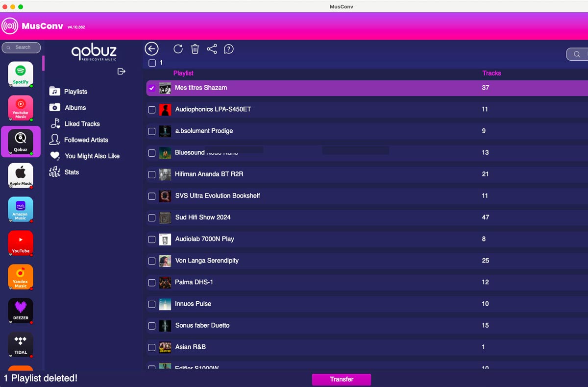Image resolution: width=588 pixels, height=387 pixels.
Task: Select the Sonus faber Duetto playlist name
Action: point(202,325)
